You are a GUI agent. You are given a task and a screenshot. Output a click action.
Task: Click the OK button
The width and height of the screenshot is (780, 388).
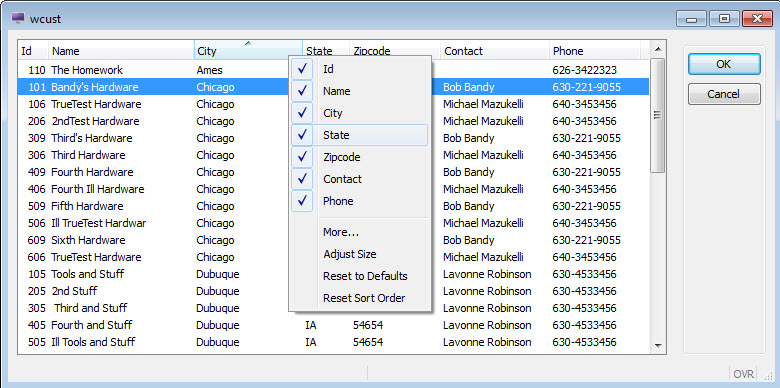point(724,64)
